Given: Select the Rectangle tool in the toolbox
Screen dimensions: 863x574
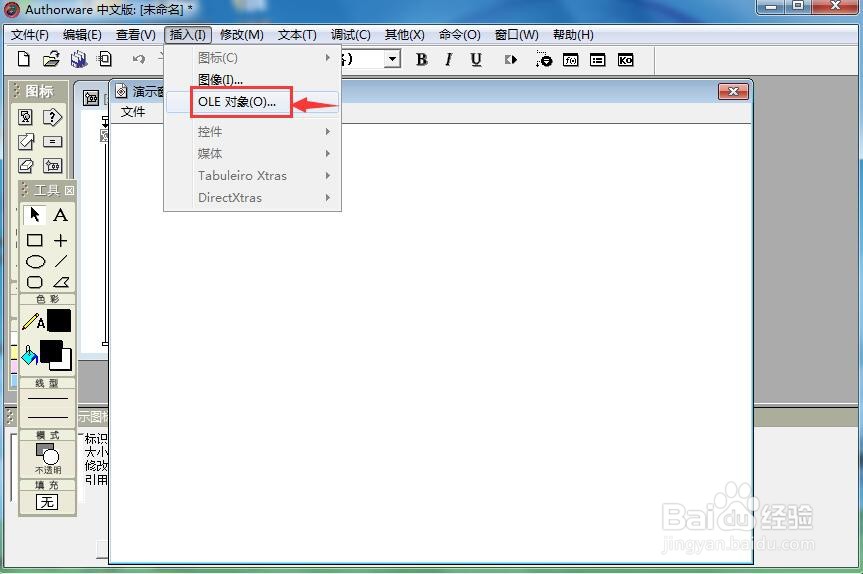Looking at the screenshot, I should (35, 240).
